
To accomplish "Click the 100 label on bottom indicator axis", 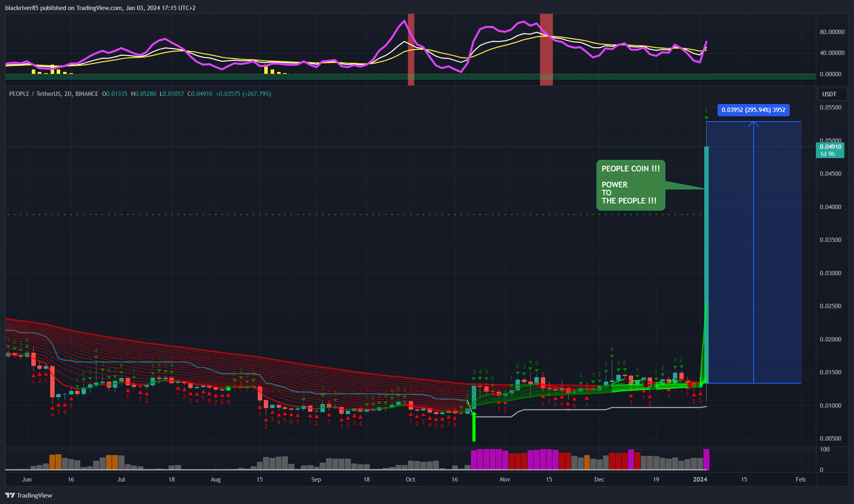I will pos(825,449).
